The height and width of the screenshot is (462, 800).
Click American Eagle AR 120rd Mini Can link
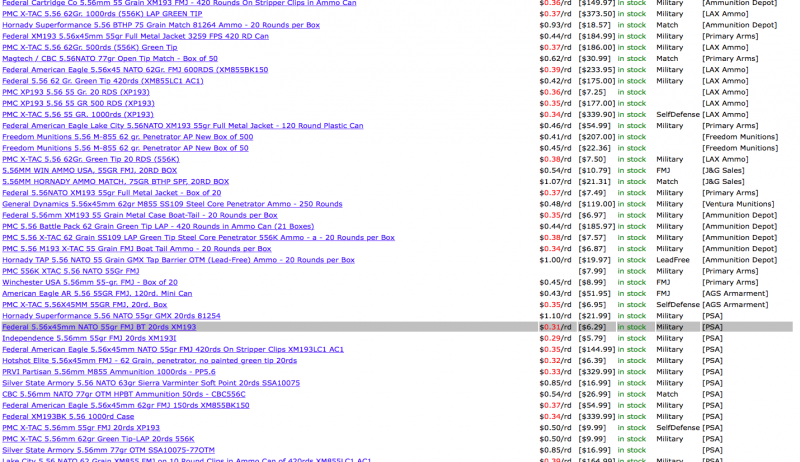pos(97,293)
